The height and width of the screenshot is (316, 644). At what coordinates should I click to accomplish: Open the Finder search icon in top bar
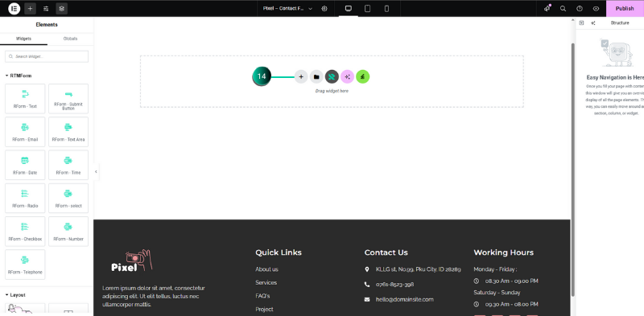(x=563, y=8)
